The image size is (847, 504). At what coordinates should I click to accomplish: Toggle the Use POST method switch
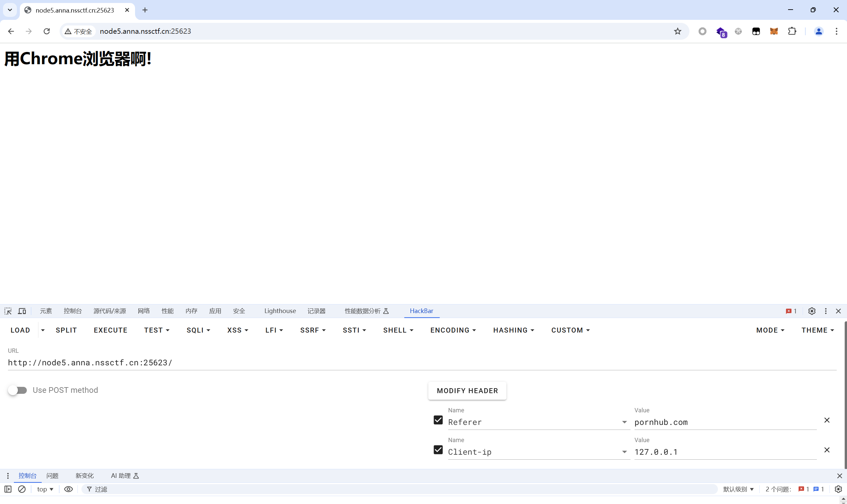18,390
